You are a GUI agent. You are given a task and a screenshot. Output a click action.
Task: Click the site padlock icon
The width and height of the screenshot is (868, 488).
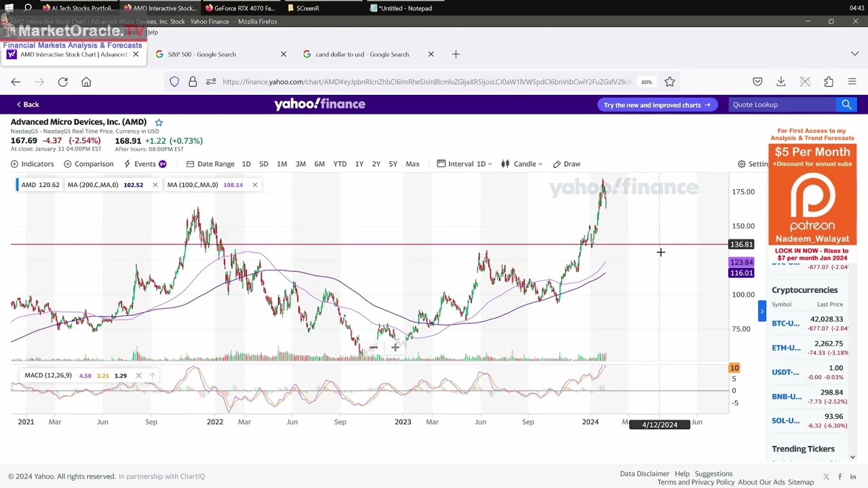tap(193, 82)
